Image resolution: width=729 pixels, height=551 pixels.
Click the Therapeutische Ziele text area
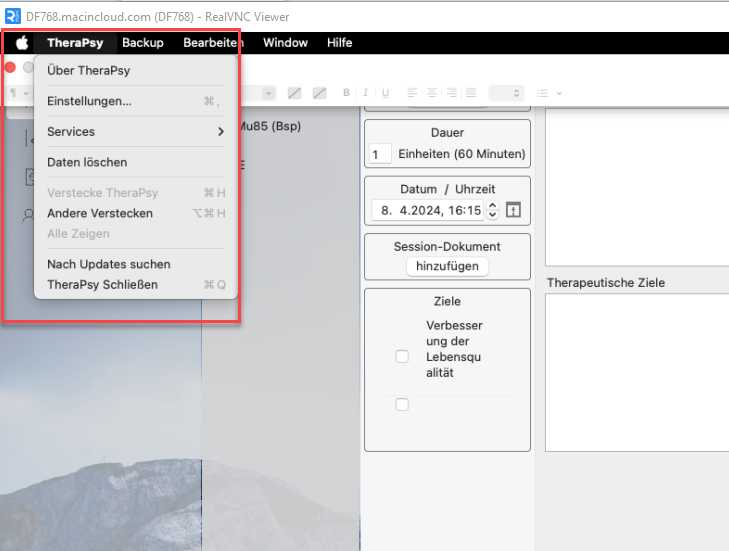tap(637, 372)
